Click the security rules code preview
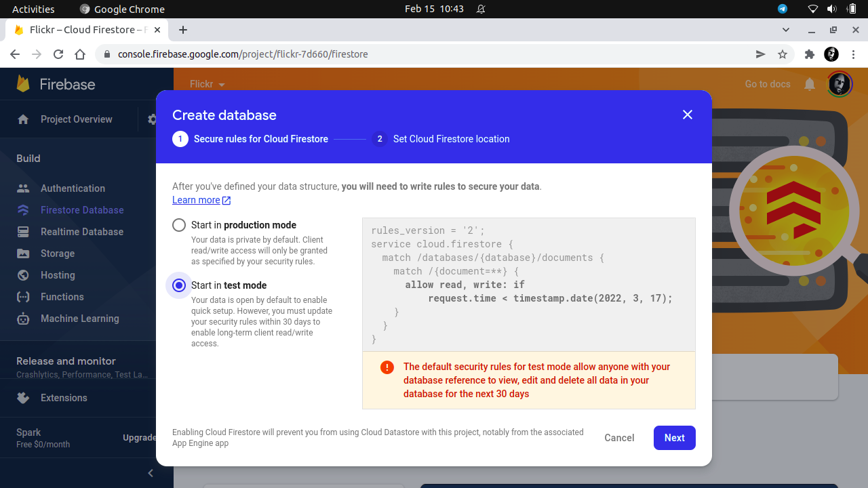The image size is (868, 488). pos(529,285)
